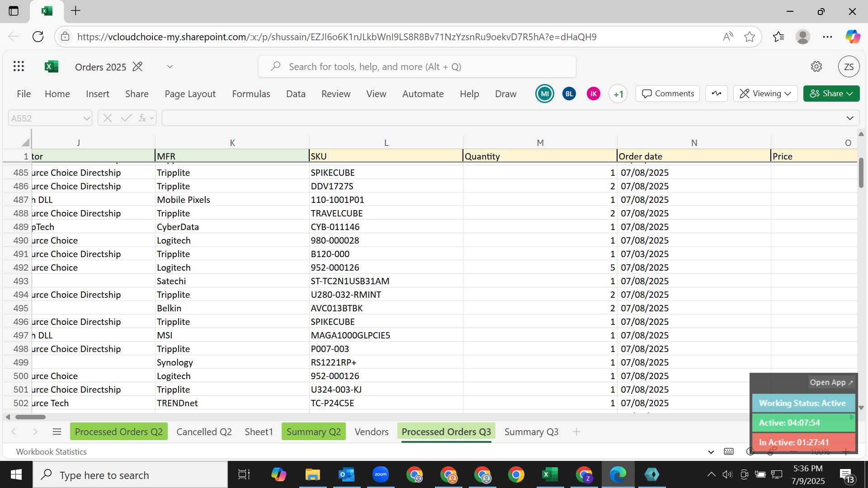The width and height of the screenshot is (868, 488).
Task: Open the ZS account profile menu
Action: 849,66
